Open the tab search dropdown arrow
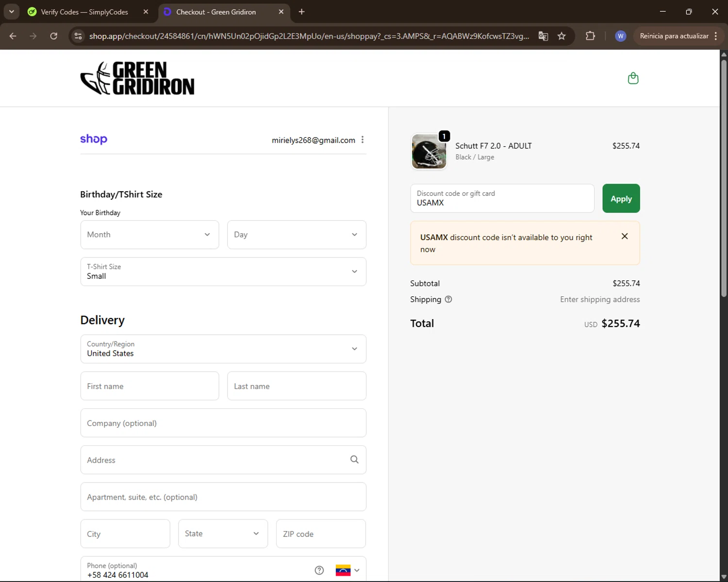The image size is (728, 582). (11, 12)
